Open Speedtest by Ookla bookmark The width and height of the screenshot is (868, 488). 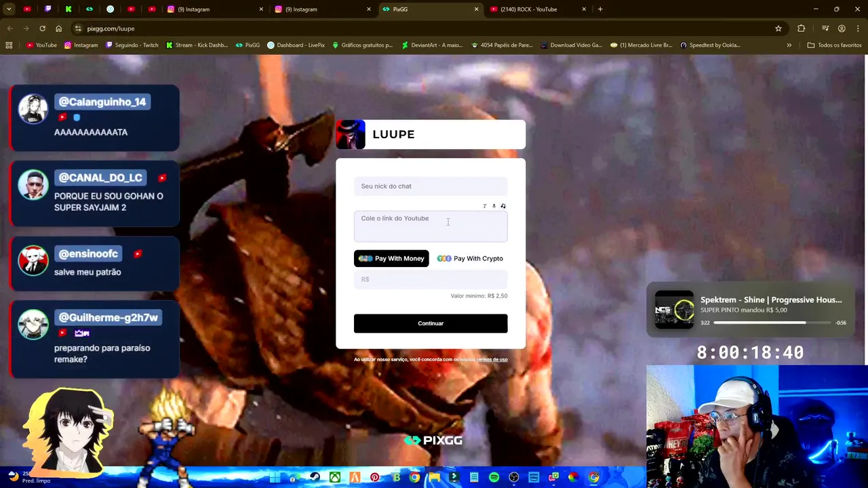point(710,45)
